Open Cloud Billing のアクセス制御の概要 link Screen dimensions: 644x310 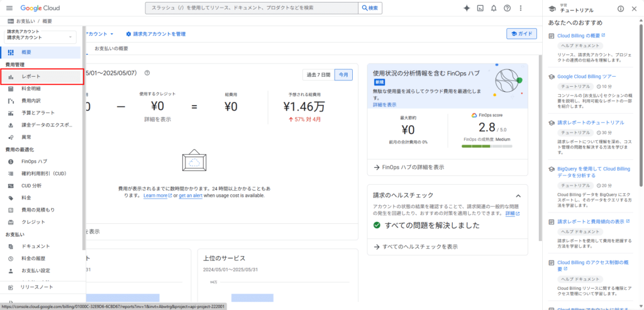(594, 265)
